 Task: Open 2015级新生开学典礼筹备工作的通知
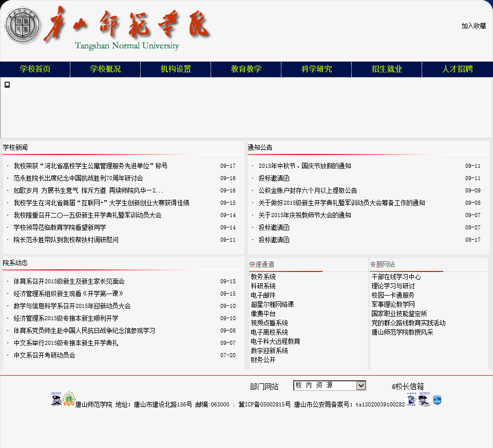[342, 203]
